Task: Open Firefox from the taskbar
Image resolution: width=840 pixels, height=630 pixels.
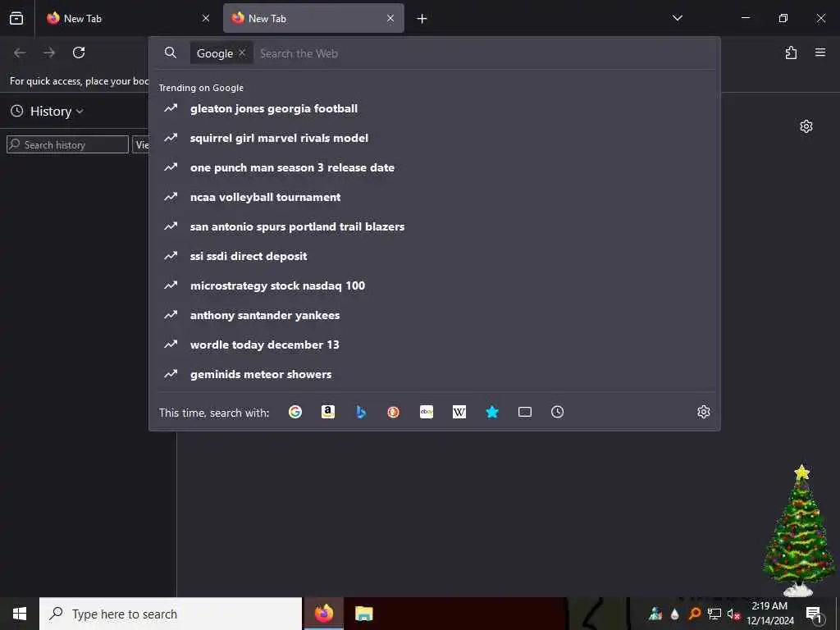Action: (x=323, y=614)
